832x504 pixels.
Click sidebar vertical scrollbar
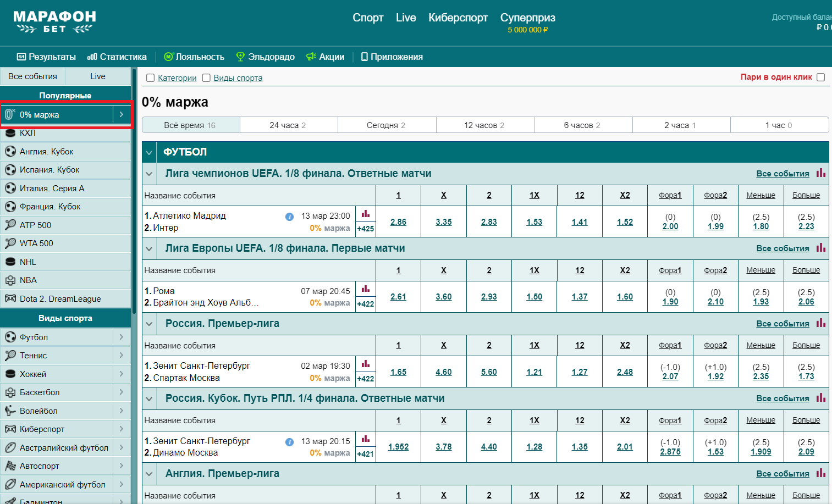point(134,192)
